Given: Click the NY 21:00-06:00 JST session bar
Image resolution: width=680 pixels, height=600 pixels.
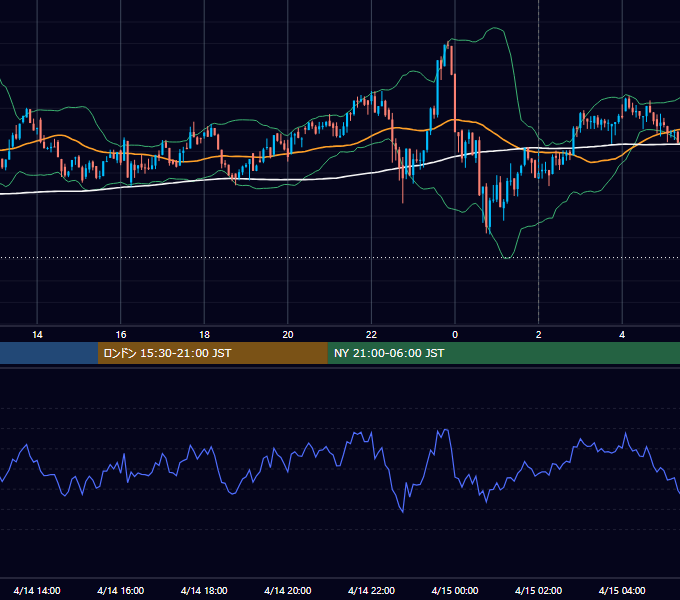Looking at the screenshot, I should (503, 353).
